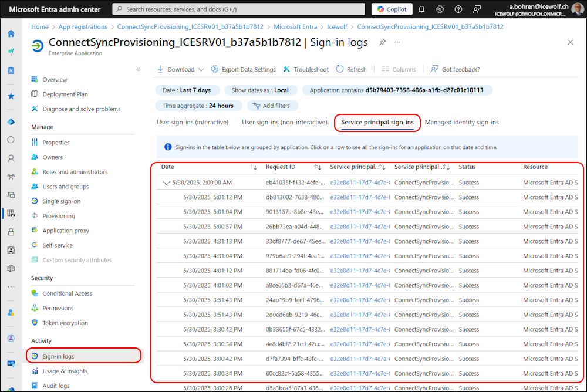Pin this blade with the pin icon
Screen dimensions: 587x392
(382, 42)
